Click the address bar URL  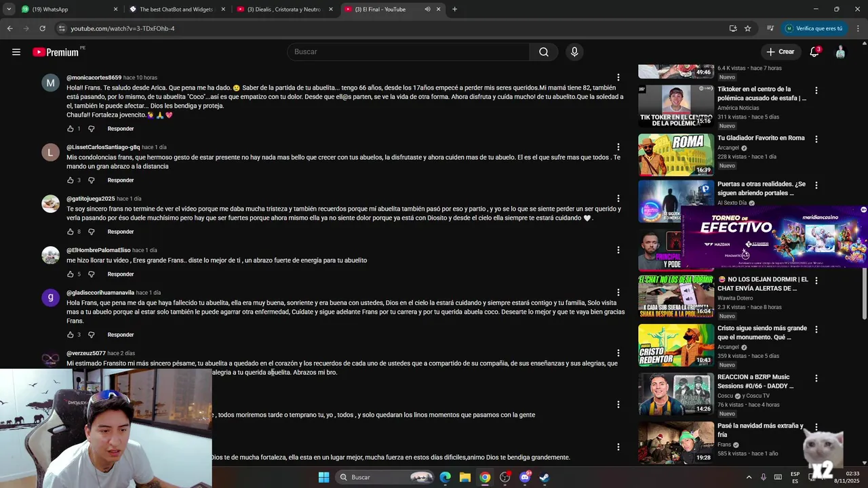tap(123, 28)
